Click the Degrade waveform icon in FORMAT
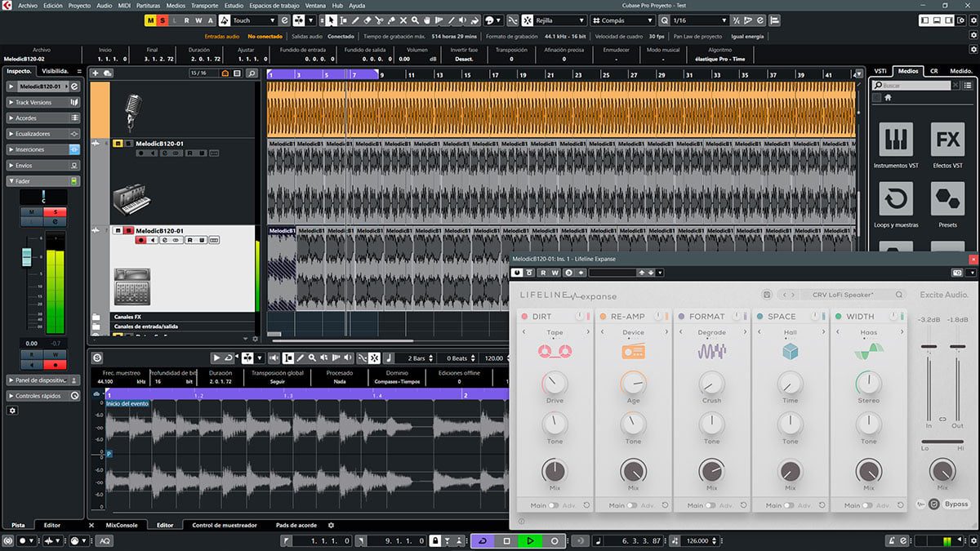980x551 pixels. pyautogui.click(x=711, y=351)
